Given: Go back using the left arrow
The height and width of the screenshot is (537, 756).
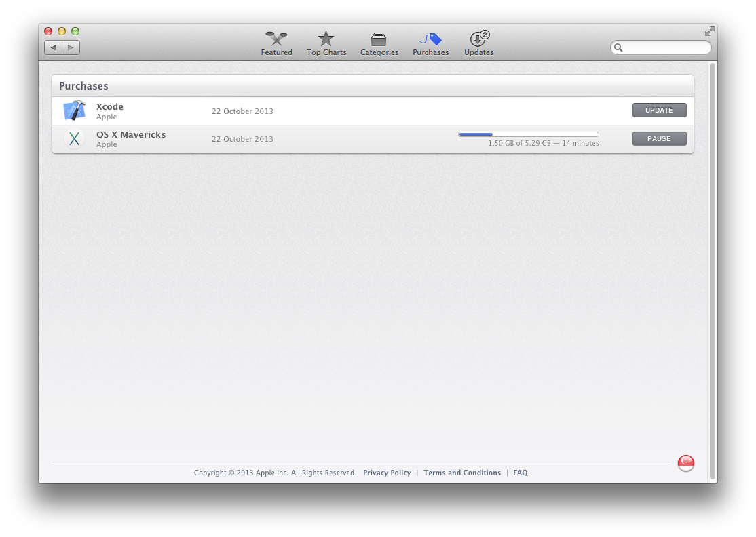Looking at the screenshot, I should pyautogui.click(x=54, y=47).
